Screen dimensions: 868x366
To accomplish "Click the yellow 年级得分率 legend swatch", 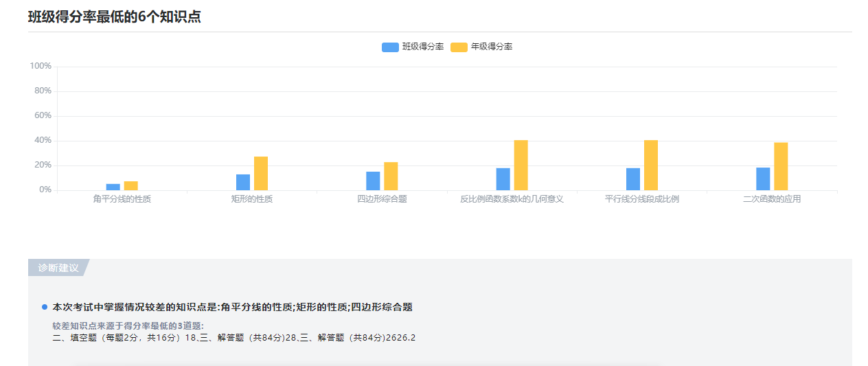I will point(459,47).
